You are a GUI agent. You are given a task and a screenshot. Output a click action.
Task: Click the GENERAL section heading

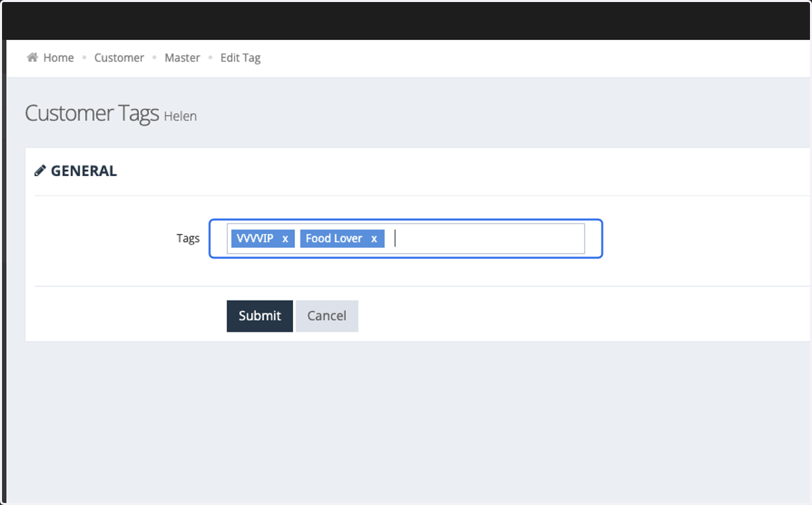(x=84, y=171)
